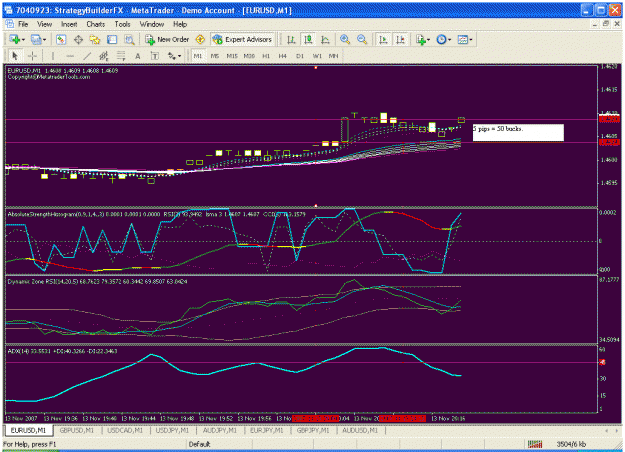Screen dimensions: 625x452
Task: Open the Strategy Tester icon
Action: point(129,39)
